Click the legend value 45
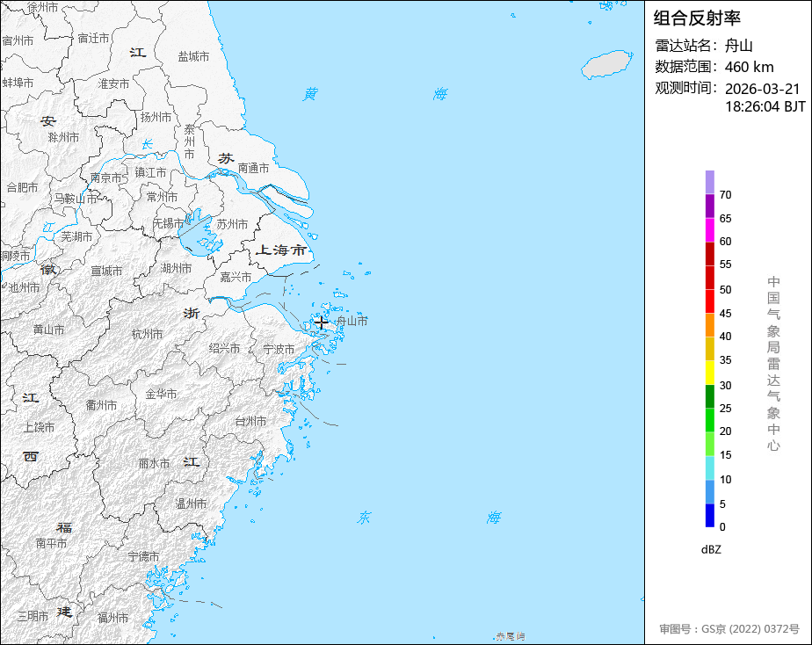Image resolution: width=812 pixels, height=645 pixels. tap(726, 314)
